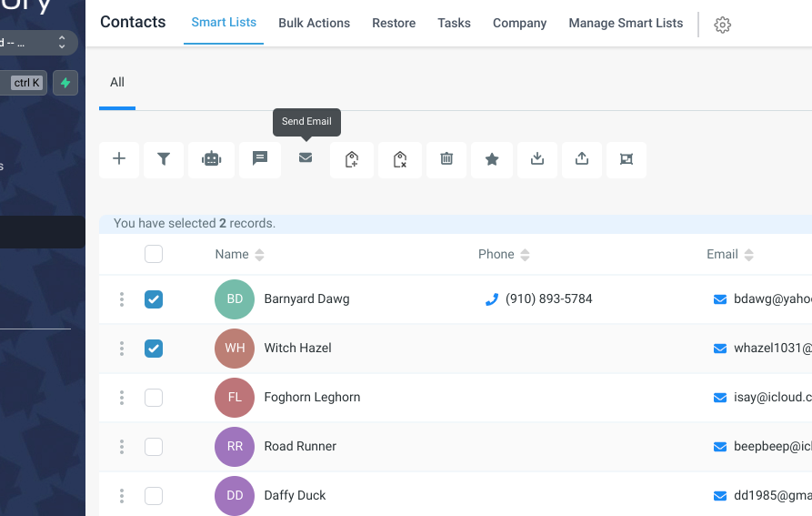Click the FL avatar circle
The height and width of the screenshot is (516, 812).
tap(235, 398)
